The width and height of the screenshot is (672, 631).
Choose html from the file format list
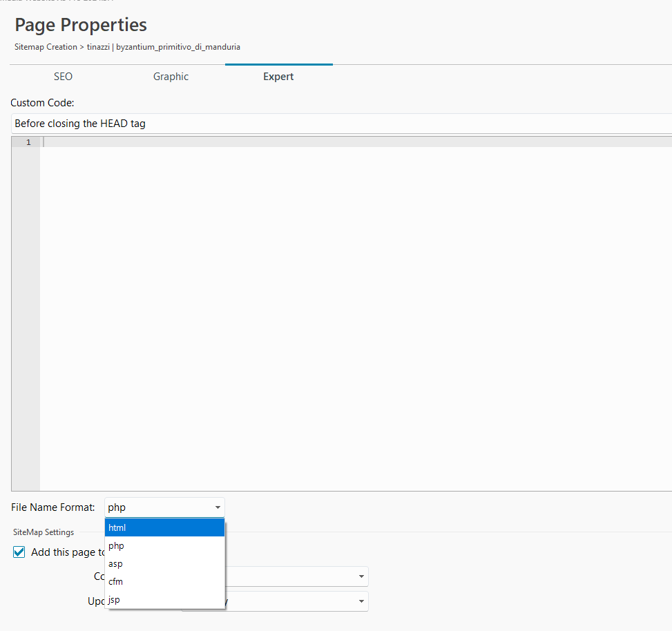(164, 528)
